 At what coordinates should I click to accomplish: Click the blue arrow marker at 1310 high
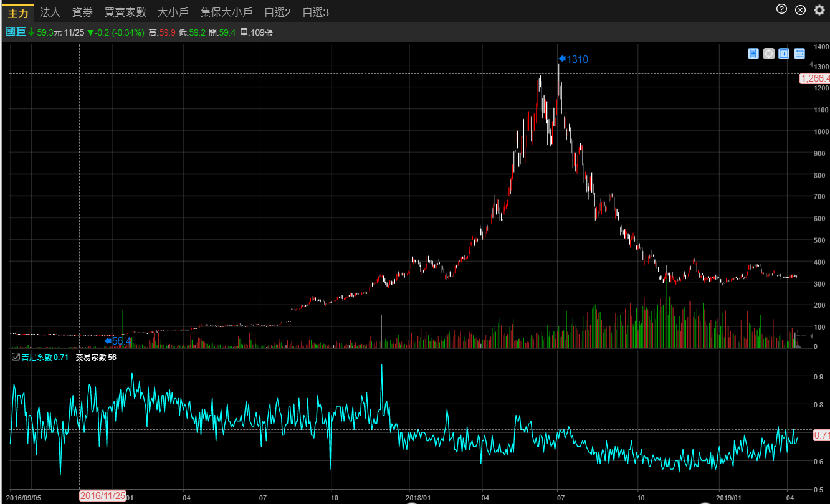(561, 59)
